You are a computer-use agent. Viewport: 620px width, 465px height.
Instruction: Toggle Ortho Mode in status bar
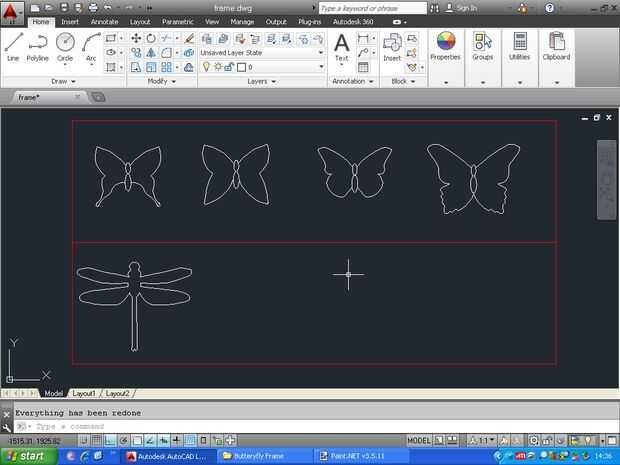[x=110, y=440]
